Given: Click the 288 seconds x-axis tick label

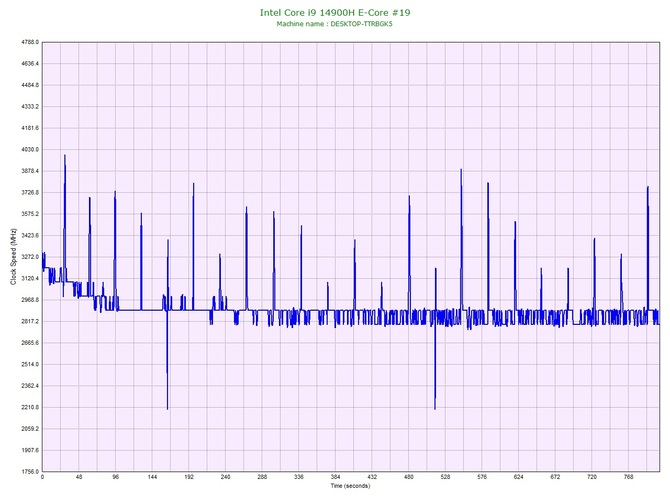Looking at the screenshot, I should click(262, 477).
